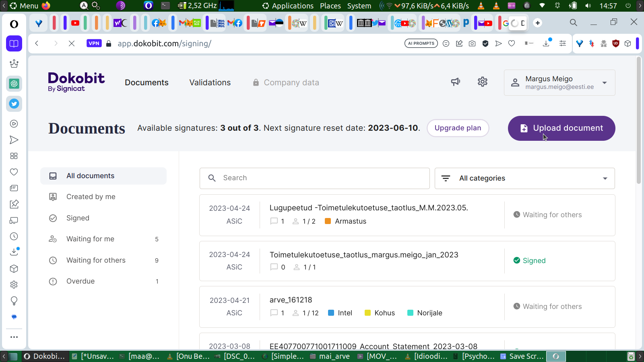Image resolution: width=644 pixels, height=362 pixels.
Task: Click the Upgrade plan button
Action: click(458, 128)
